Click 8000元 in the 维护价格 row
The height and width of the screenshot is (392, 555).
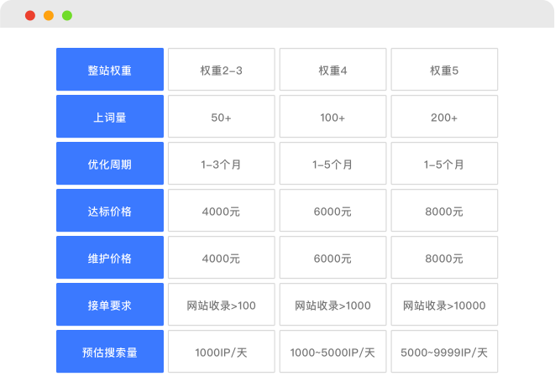(x=444, y=258)
